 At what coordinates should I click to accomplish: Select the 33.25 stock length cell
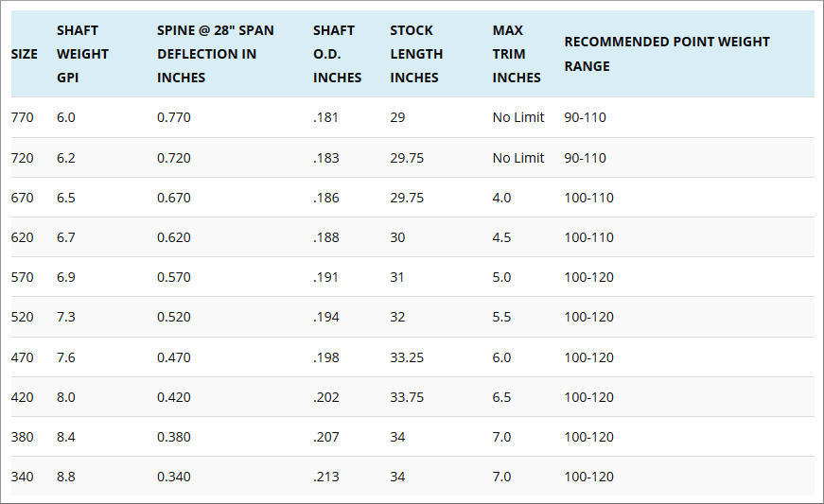407,357
